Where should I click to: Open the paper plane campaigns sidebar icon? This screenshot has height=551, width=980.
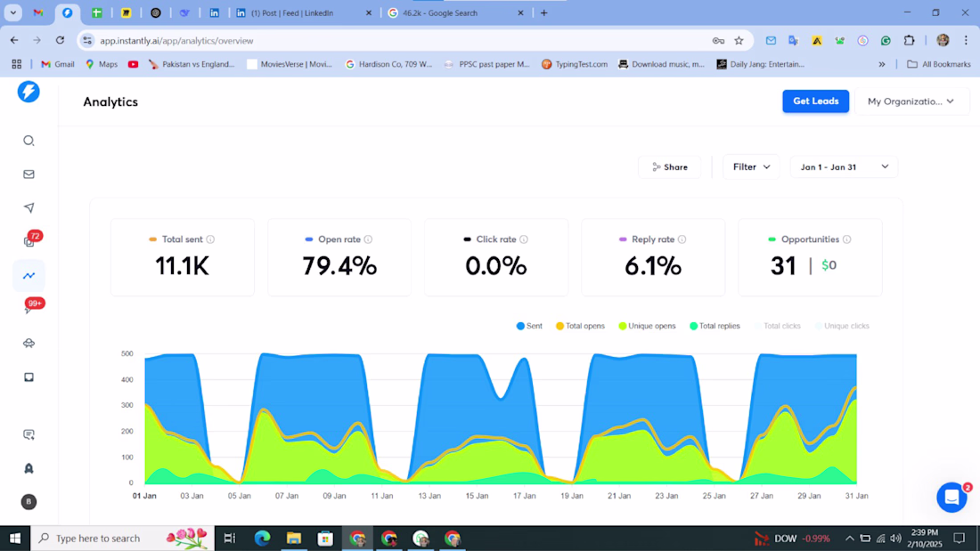click(x=29, y=208)
